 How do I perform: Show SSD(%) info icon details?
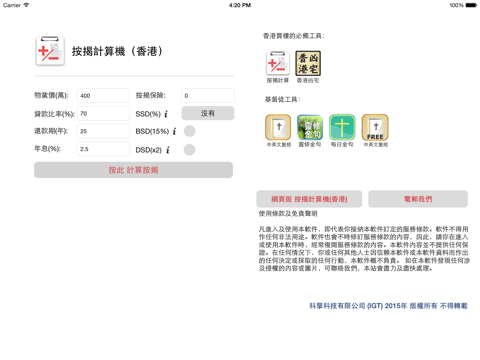pyautogui.click(x=166, y=114)
